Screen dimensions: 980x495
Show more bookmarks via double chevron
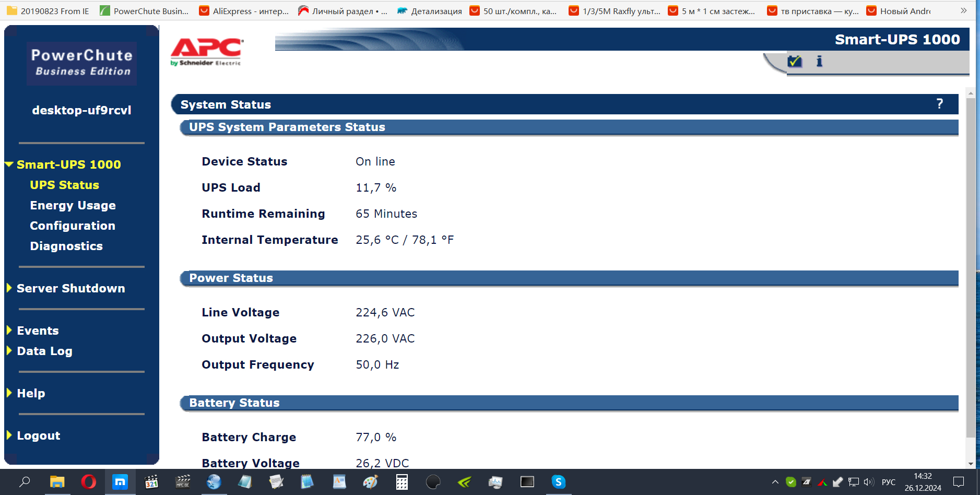click(963, 10)
